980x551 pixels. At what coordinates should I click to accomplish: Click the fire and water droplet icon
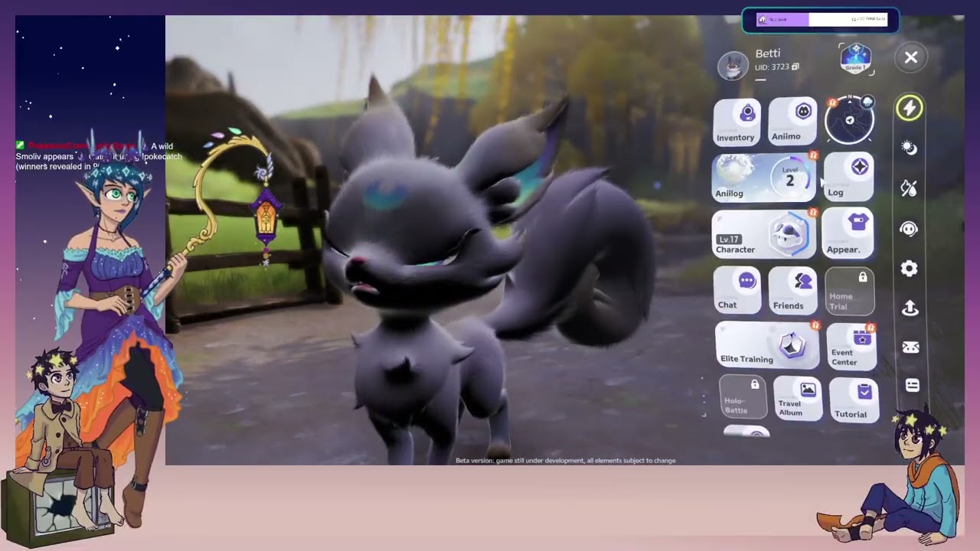tap(910, 188)
